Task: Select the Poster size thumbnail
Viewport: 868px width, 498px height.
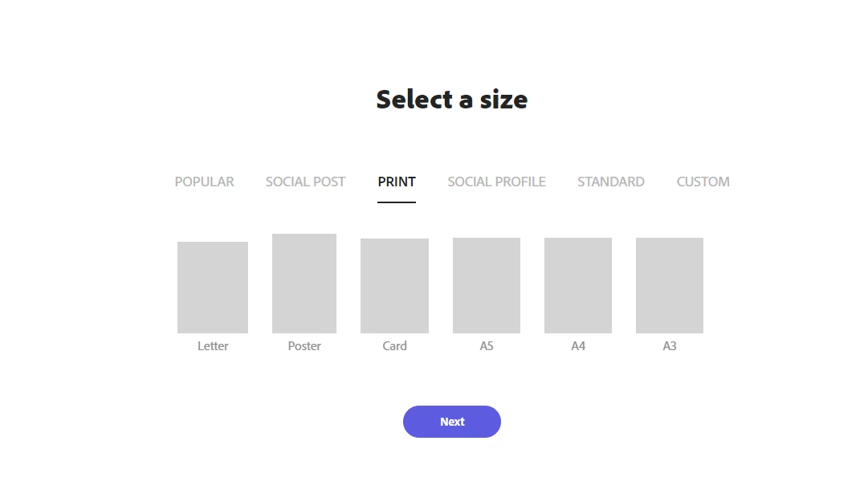Action: [x=304, y=283]
